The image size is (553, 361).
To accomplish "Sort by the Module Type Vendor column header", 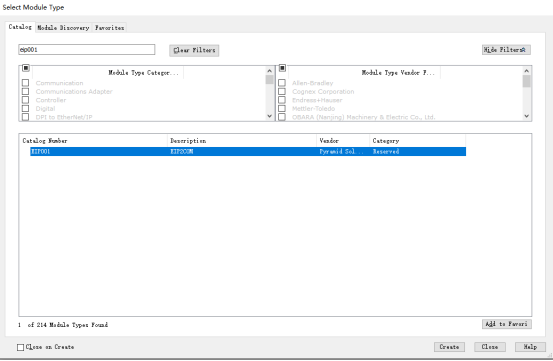I will point(364,73).
